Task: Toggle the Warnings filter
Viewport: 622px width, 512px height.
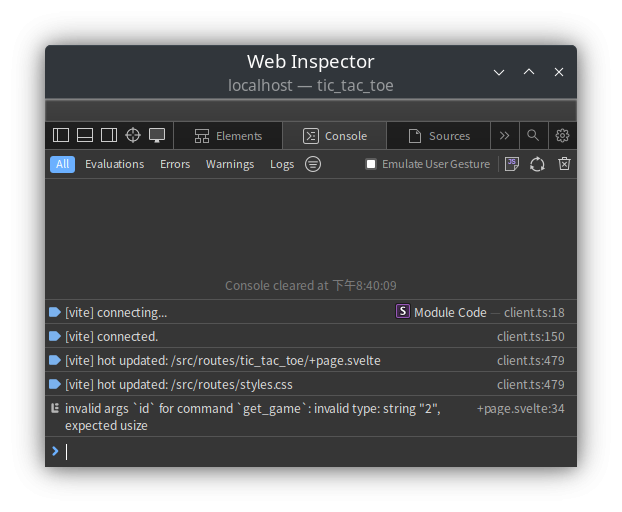Action: (230, 164)
